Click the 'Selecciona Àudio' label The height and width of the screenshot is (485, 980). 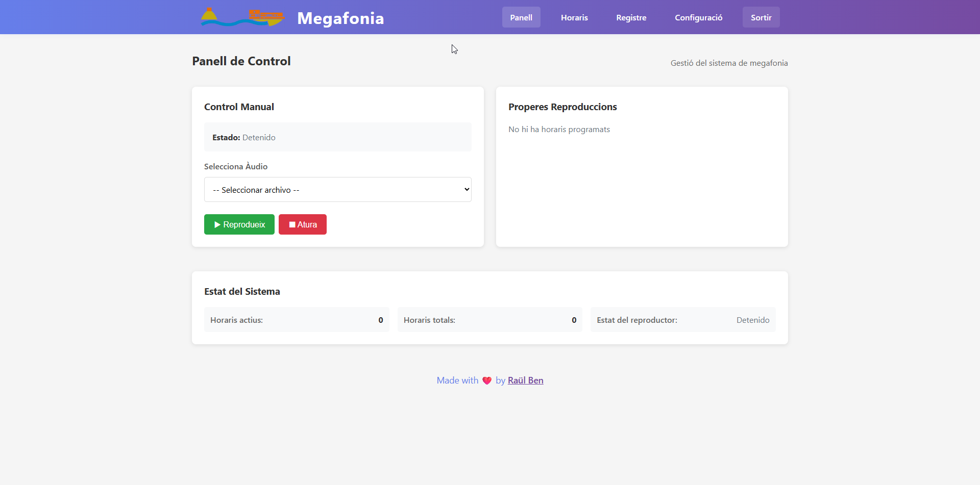(x=236, y=167)
